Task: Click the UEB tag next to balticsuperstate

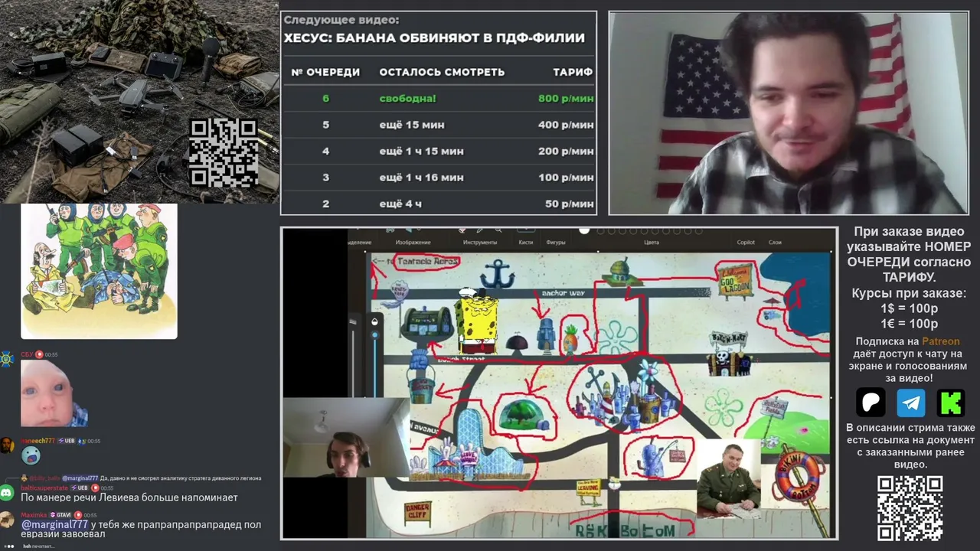Action: (80, 487)
